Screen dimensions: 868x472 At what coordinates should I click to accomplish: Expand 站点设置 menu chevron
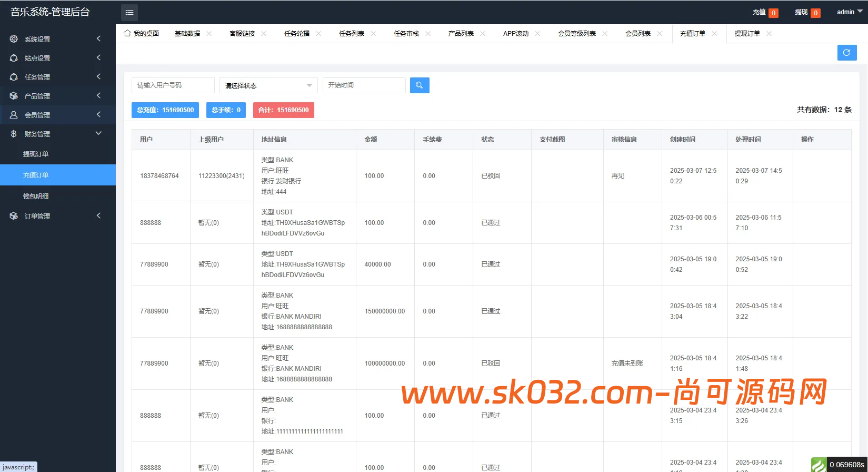click(98, 57)
